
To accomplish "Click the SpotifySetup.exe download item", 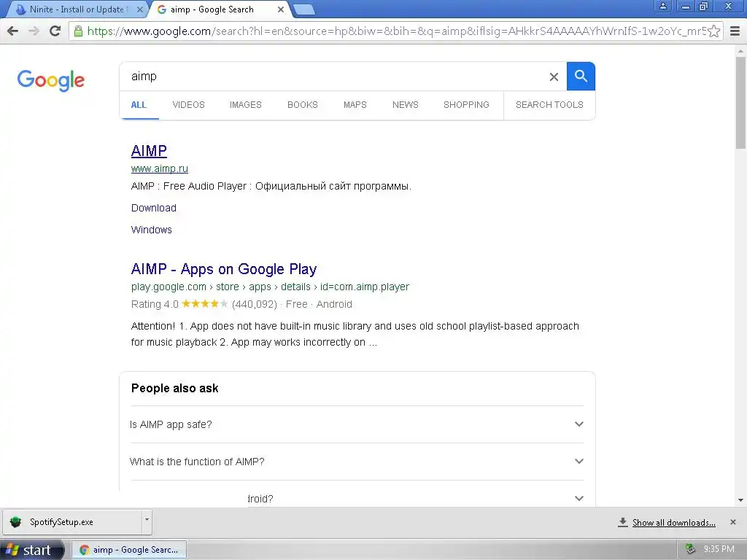I will (x=73, y=522).
